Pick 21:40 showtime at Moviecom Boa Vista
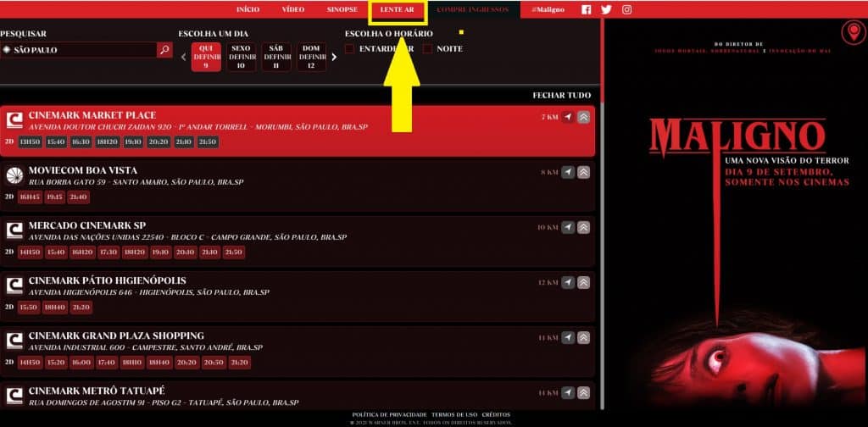The width and height of the screenshot is (868, 427). [79, 197]
